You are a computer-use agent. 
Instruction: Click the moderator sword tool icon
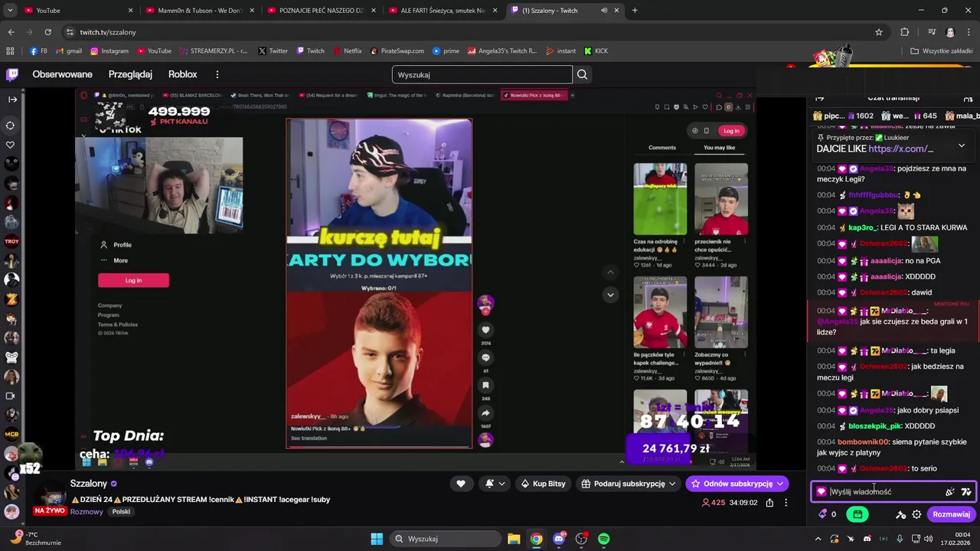[900, 514]
